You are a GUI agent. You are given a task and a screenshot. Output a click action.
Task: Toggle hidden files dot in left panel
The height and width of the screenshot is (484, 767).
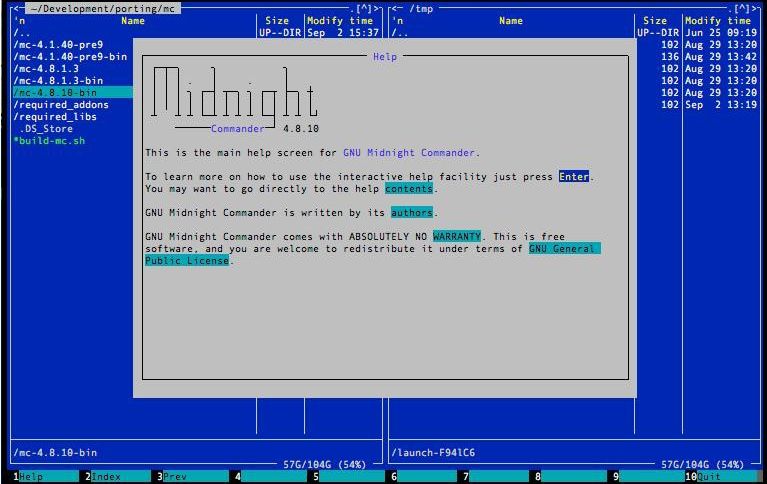point(352,10)
